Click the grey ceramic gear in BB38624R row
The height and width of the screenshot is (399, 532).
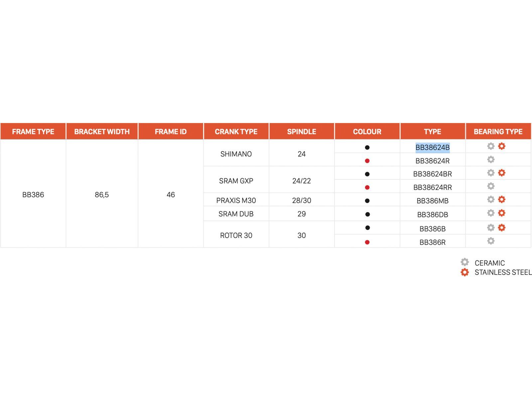click(491, 160)
